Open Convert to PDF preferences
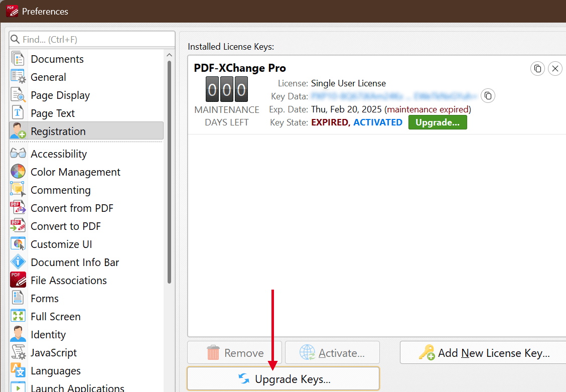Viewport: 566px width, 392px height. pyautogui.click(x=86, y=226)
